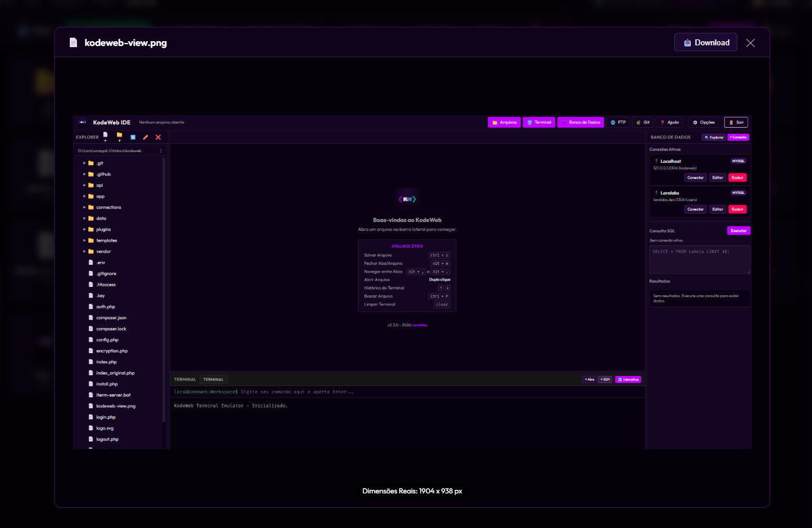Viewport: 812px width, 528px height.
Task: Open the FTP panel
Action: (618, 122)
